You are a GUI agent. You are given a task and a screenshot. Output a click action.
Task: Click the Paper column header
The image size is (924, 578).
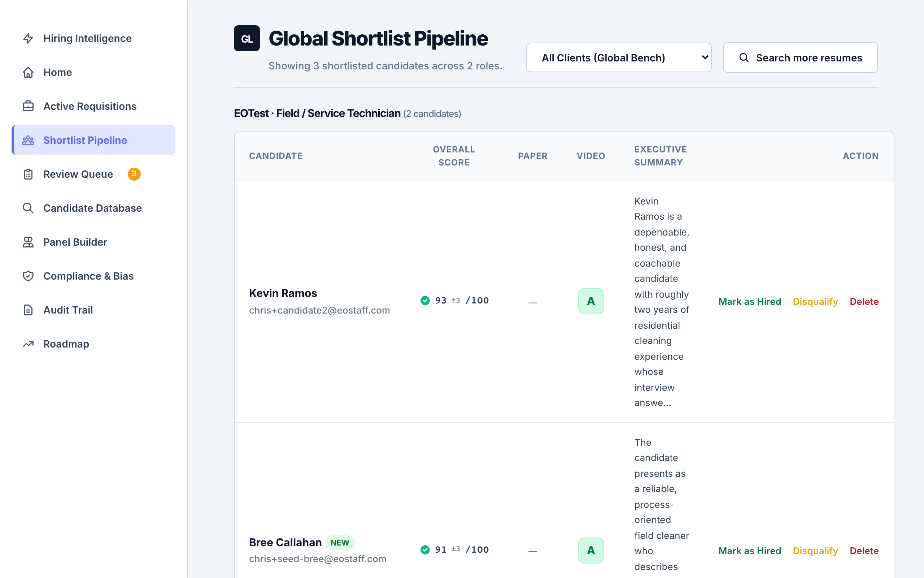click(533, 156)
